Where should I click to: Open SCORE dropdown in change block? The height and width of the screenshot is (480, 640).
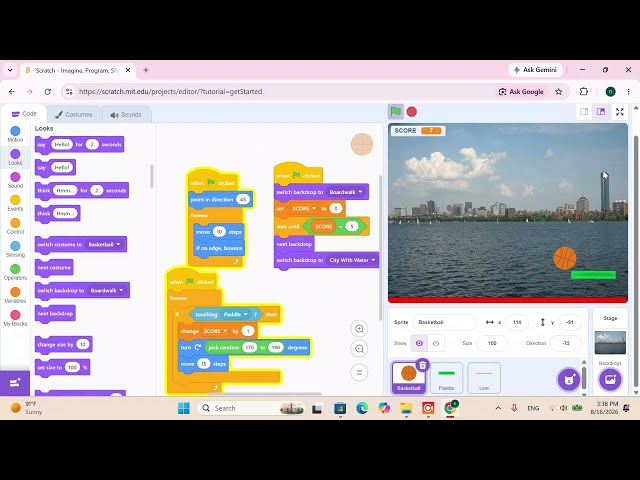coord(215,331)
